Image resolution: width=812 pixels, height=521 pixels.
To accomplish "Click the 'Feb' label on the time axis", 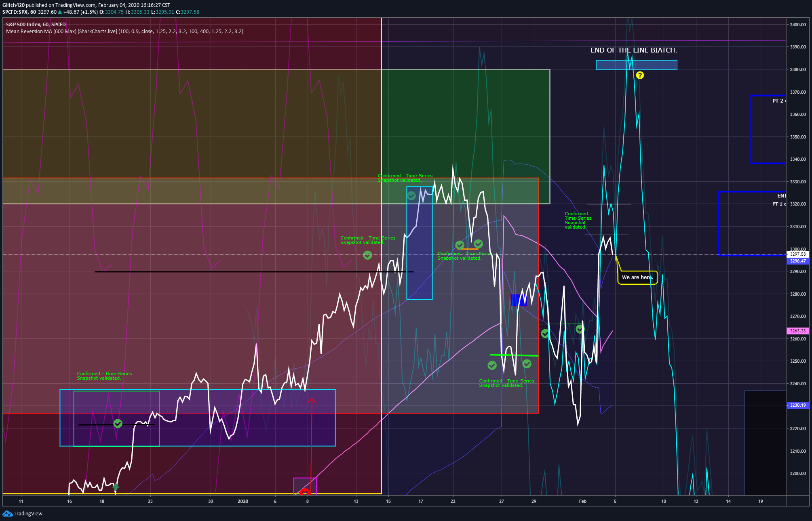I will pos(582,501).
